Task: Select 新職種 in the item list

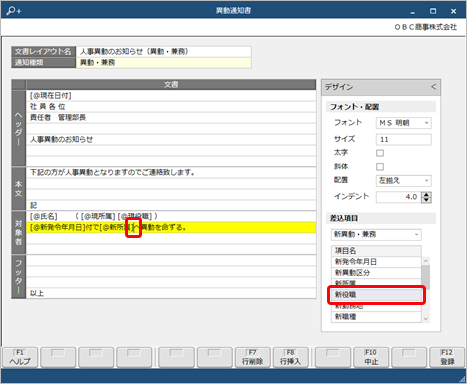Action: [376, 317]
